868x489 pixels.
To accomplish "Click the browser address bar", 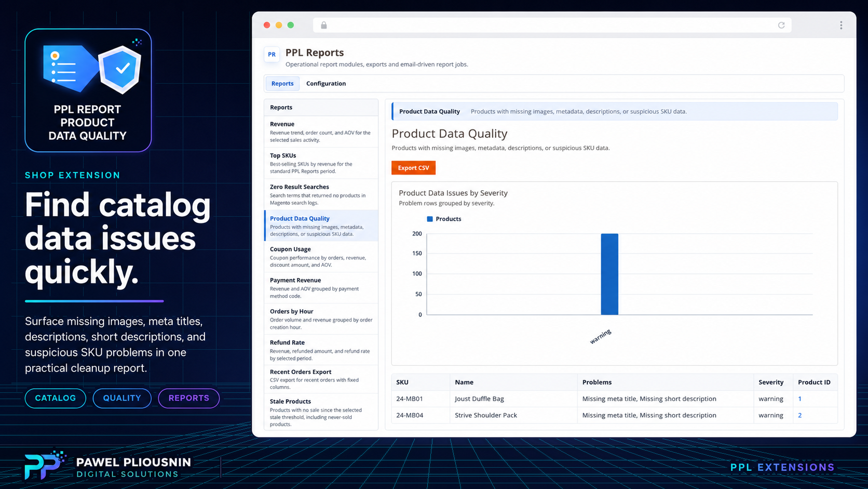I will coord(552,25).
